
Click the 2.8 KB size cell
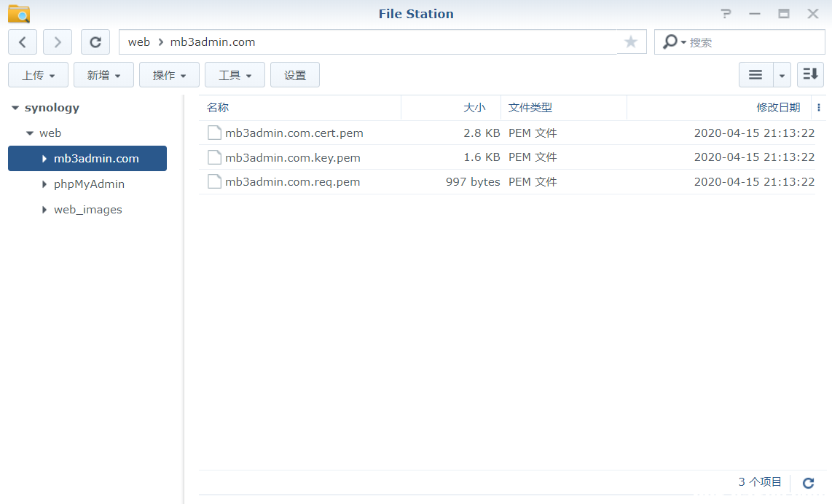click(482, 133)
